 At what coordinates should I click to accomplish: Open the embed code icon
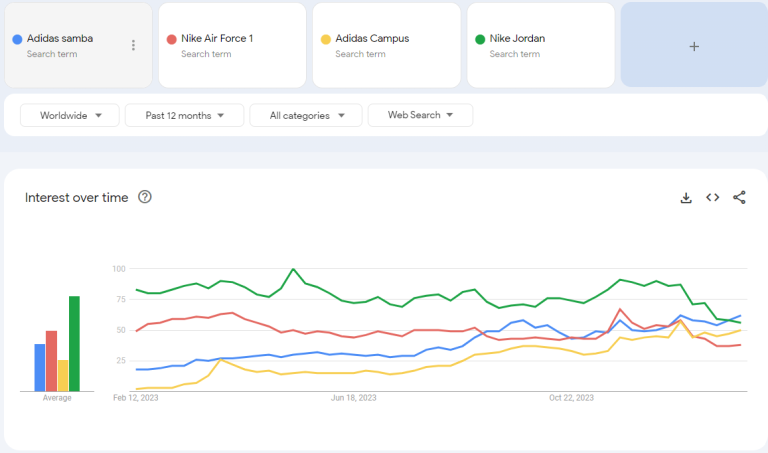click(713, 198)
